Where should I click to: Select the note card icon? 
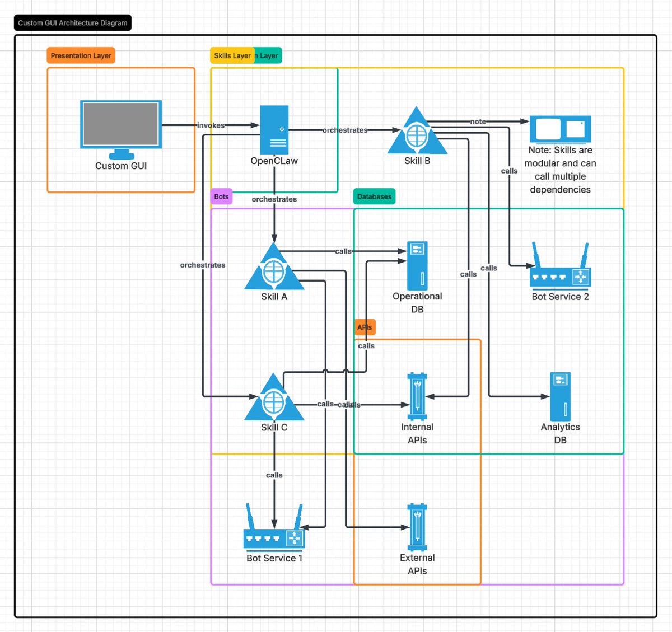coord(561,130)
